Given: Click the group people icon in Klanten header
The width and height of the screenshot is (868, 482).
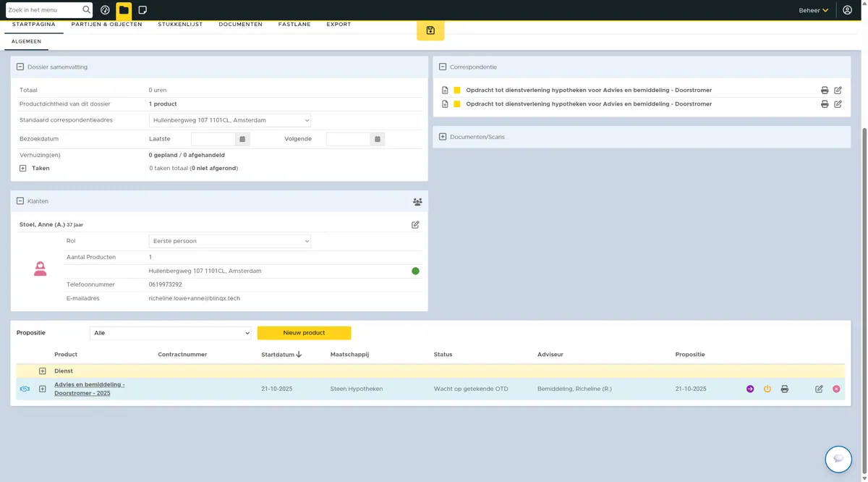Looking at the screenshot, I should [x=417, y=202].
